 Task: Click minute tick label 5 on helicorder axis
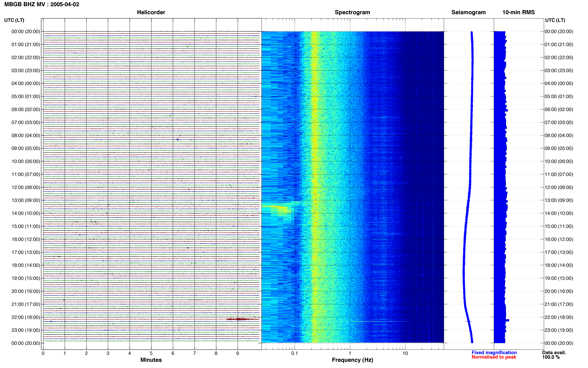point(151,353)
